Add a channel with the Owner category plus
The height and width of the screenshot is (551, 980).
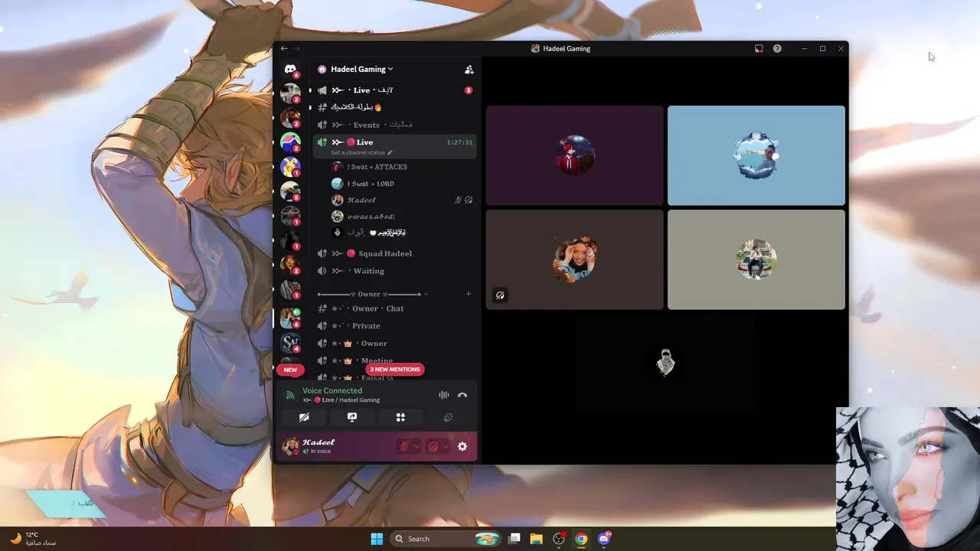(469, 294)
